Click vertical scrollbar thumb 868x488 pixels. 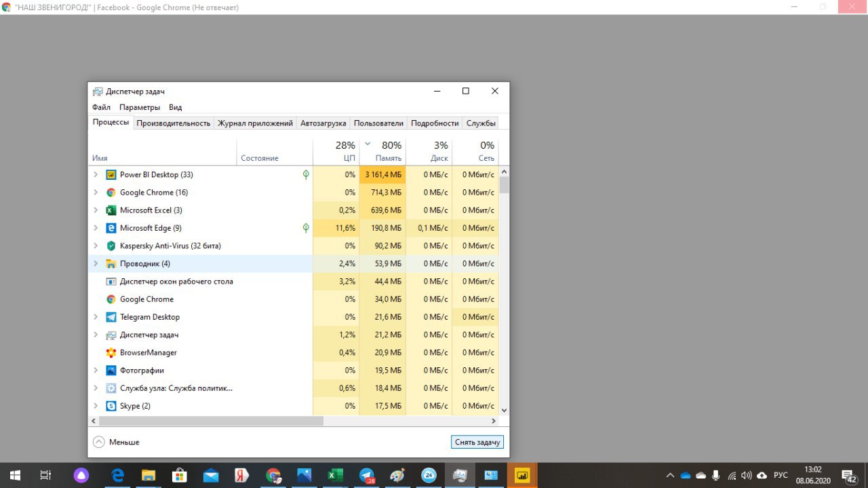click(x=504, y=185)
